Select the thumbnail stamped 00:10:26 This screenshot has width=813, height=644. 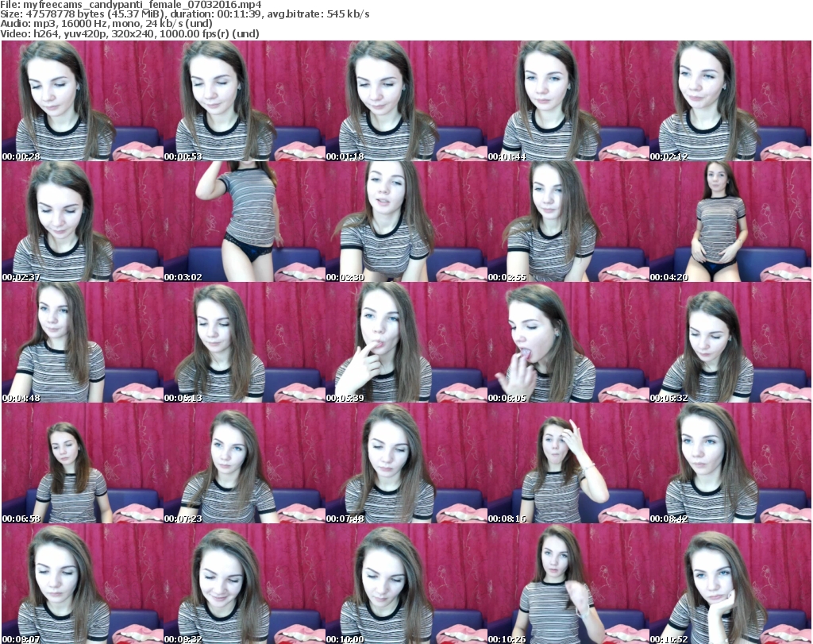coord(568,584)
